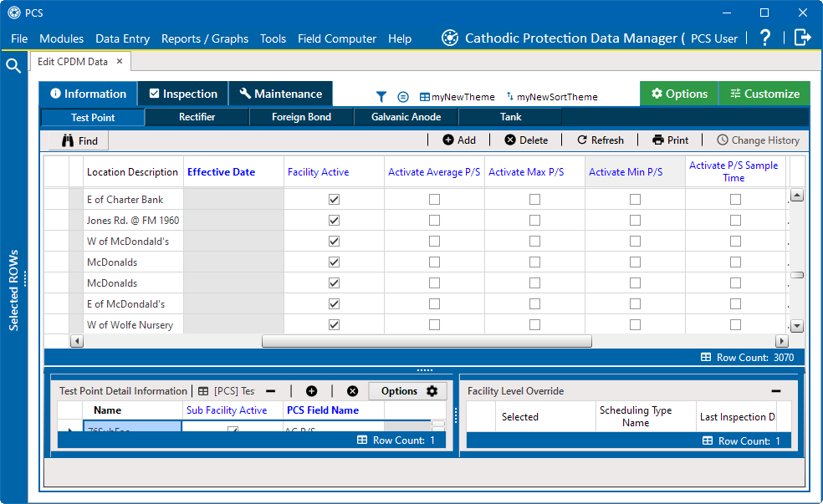Click the Find button
The width and height of the screenshot is (823, 504).
79,140
